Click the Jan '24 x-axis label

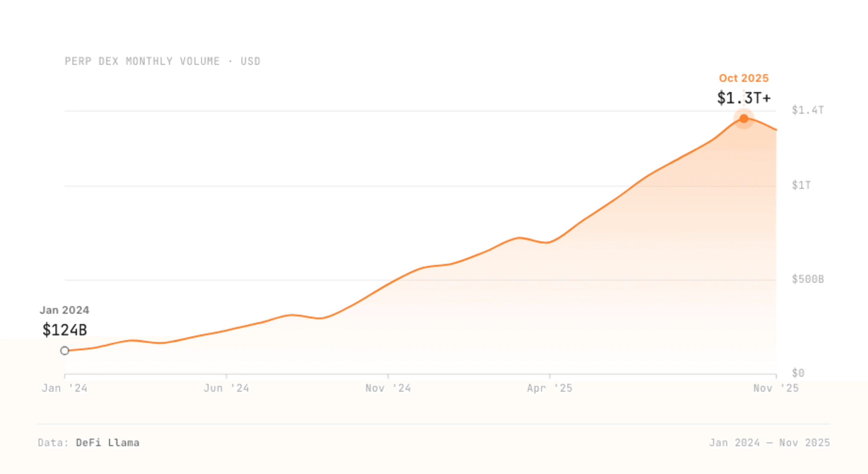pos(65,388)
